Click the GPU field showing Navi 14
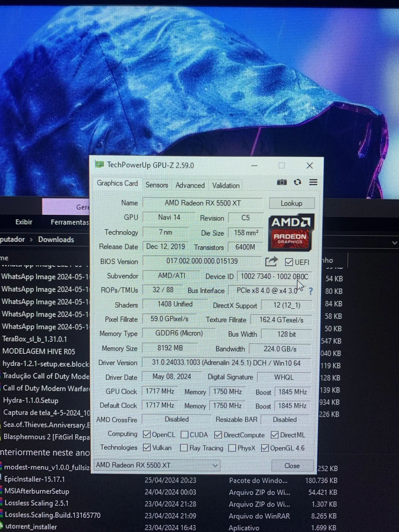 (169, 217)
